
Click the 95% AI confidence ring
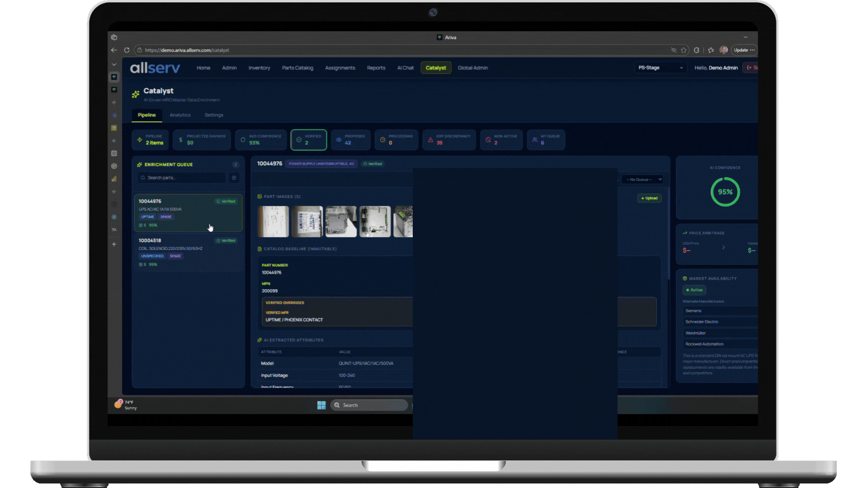point(725,192)
